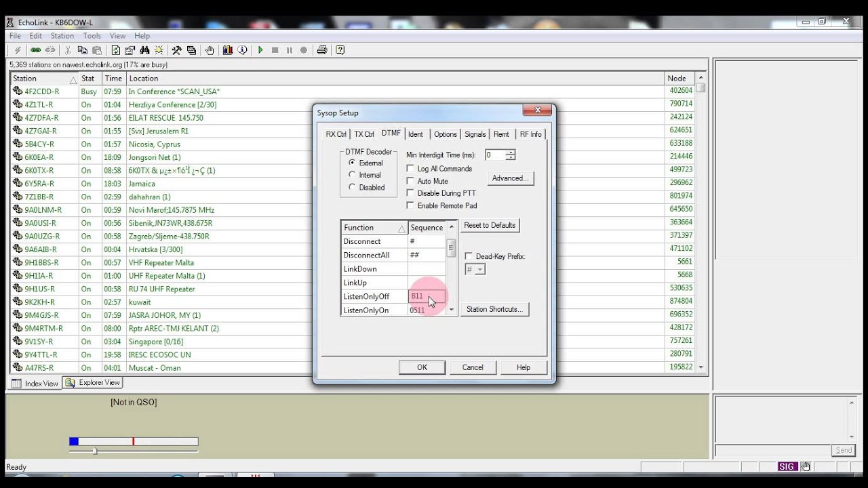
Task: Click the Record circle toolbar button
Action: (x=304, y=50)
